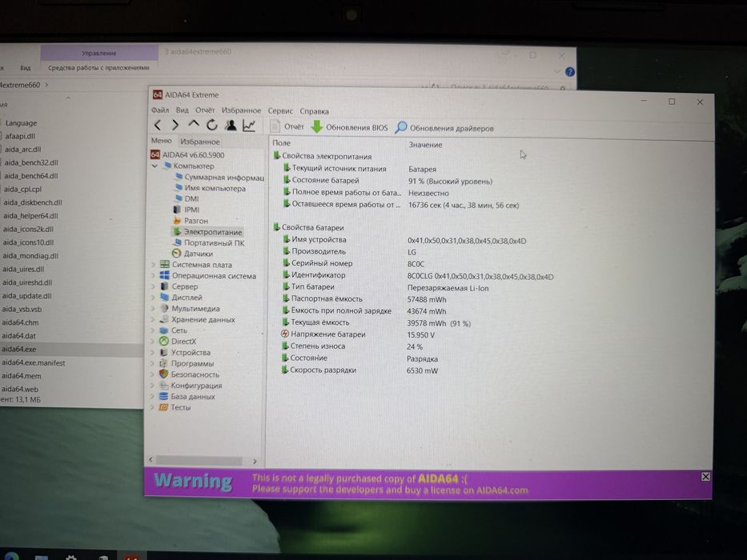Image resolution: width=747 pixels, height=560 pixels.
Task: Select Электропитание tree item
Action: click(x=207, y=231)
